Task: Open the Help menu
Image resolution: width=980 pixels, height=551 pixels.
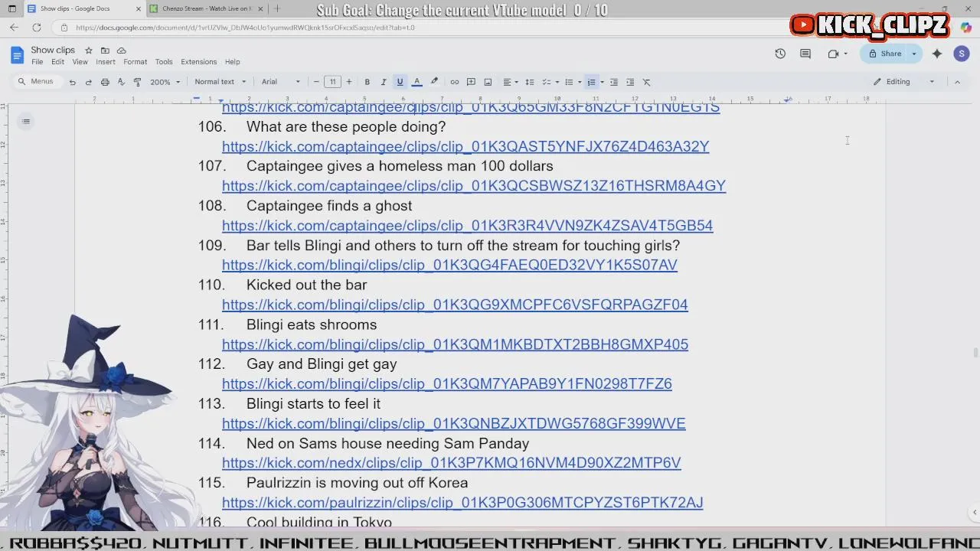Action: point(232,62)
